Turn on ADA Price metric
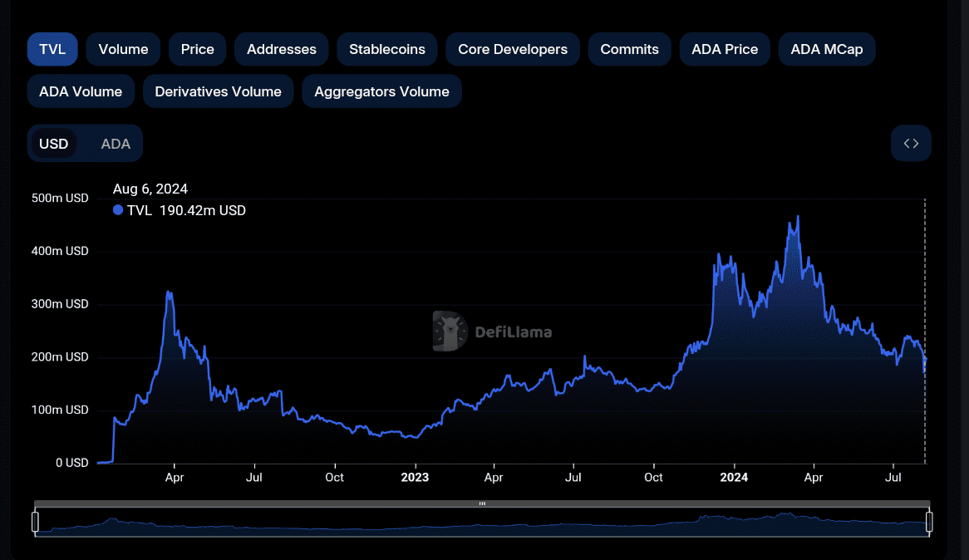The width and height of the screenshot is (969, 560). click(x=725, y=49)
